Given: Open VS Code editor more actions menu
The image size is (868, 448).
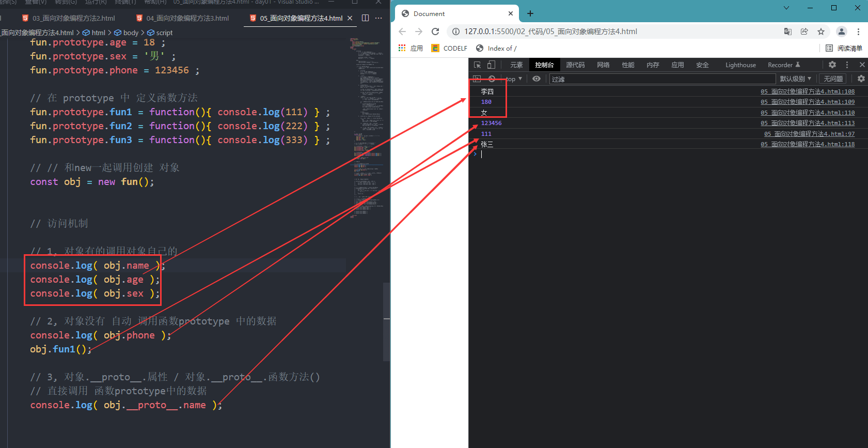Looking at the screenshot, I should point(378,18).
